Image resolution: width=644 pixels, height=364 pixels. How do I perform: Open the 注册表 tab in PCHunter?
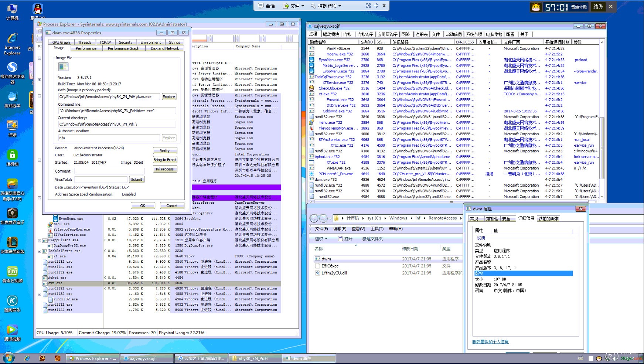[422, 34]
